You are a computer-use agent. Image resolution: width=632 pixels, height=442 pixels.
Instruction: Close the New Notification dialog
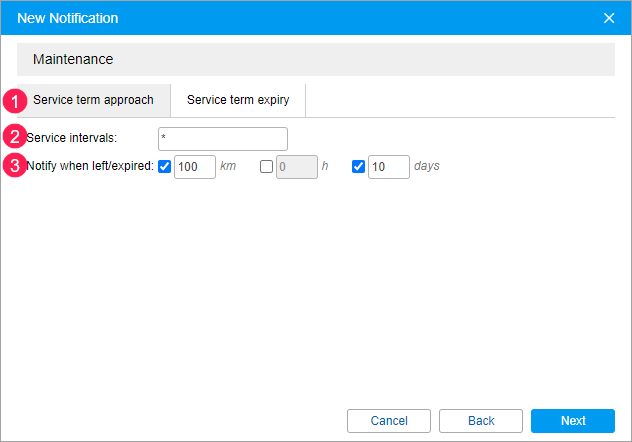coord(609,18)
